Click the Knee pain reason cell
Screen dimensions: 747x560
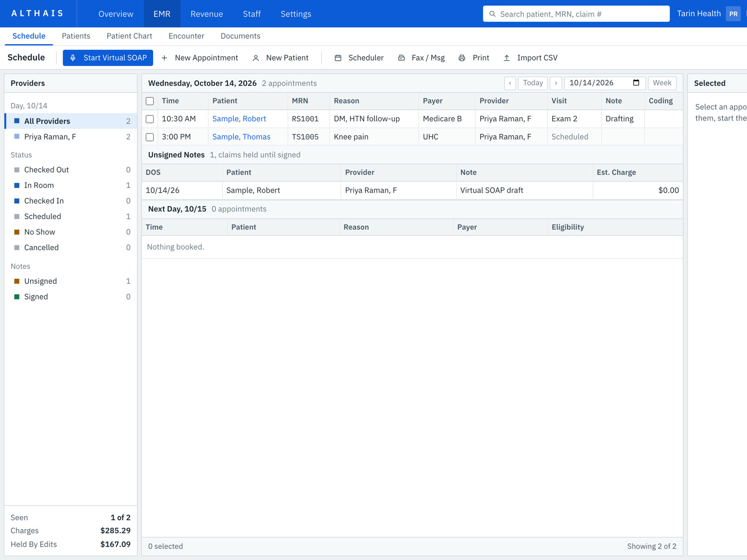point(374,137)
